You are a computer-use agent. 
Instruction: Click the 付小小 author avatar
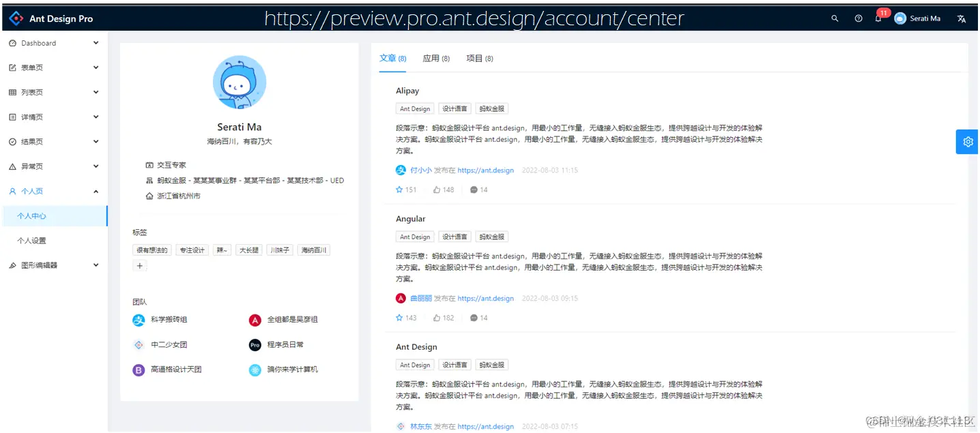(401, 170)
